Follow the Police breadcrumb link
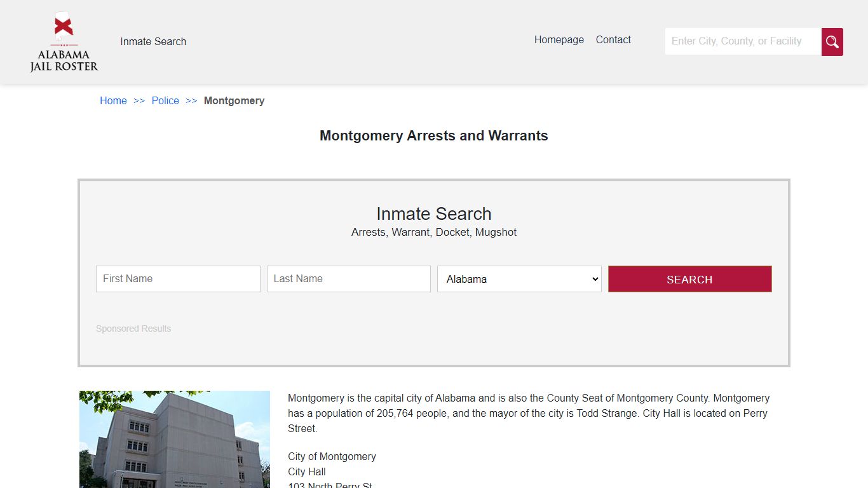This screenshot has height=488, width=868. (165, 100)
